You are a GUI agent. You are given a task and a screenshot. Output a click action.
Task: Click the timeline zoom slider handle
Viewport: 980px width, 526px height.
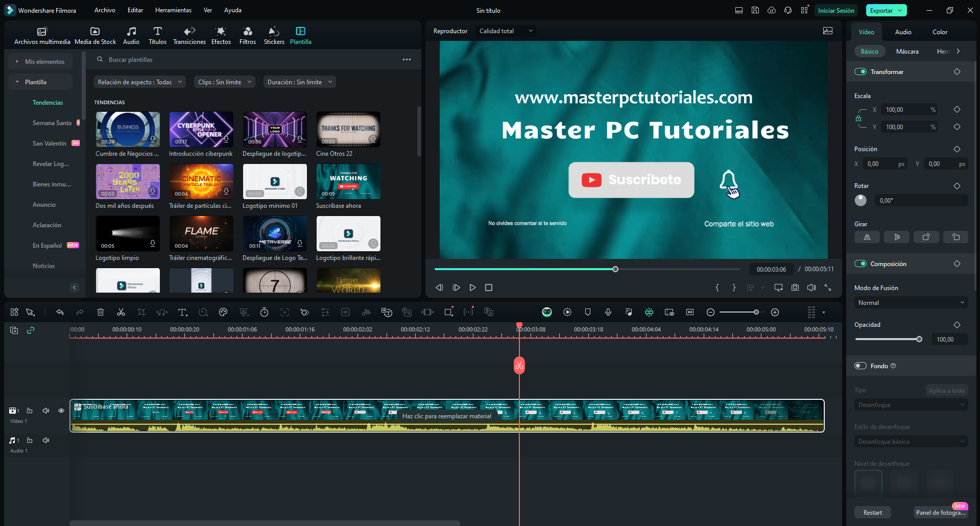coord(756,312)
